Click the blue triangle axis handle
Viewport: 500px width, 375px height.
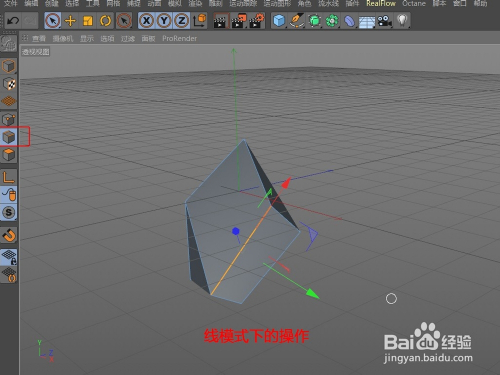coord(312,235)
